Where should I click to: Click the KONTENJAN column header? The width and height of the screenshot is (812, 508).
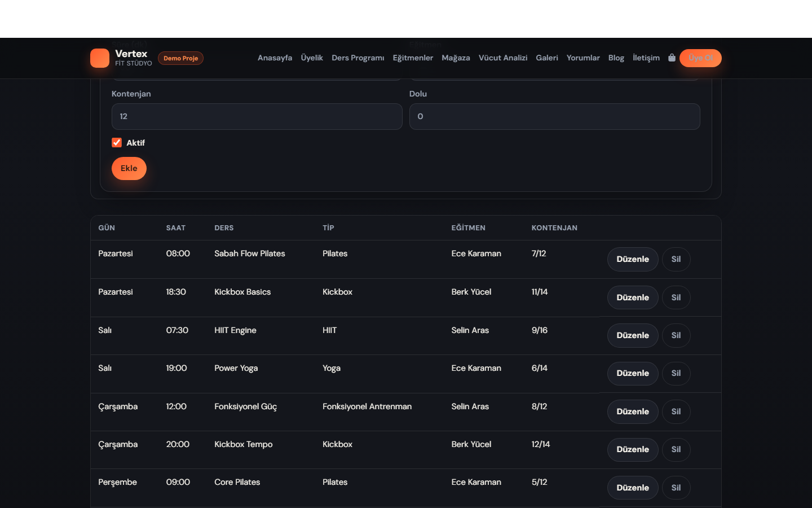(x=554, y=228)
